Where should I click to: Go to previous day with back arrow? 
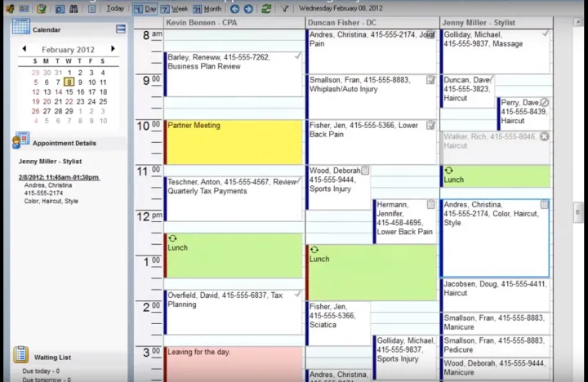(x=235, y=9)
